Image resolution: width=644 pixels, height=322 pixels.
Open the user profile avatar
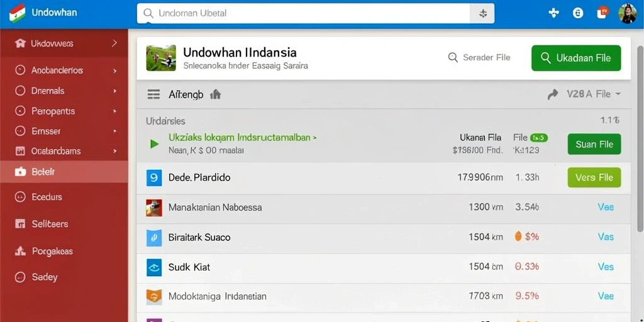[x=627, y=13]
